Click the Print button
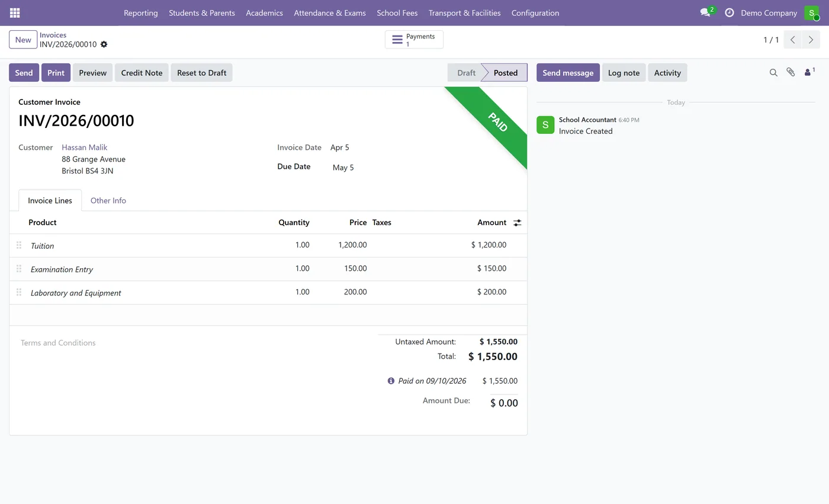Viewport: 829px width, 504px height. [56, 73]
